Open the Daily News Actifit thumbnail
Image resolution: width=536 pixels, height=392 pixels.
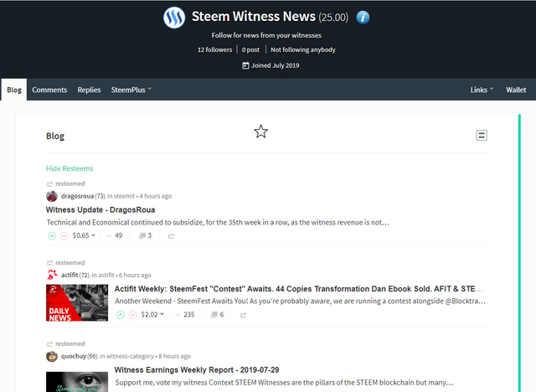pyautogui.click(x=77, y=303)
